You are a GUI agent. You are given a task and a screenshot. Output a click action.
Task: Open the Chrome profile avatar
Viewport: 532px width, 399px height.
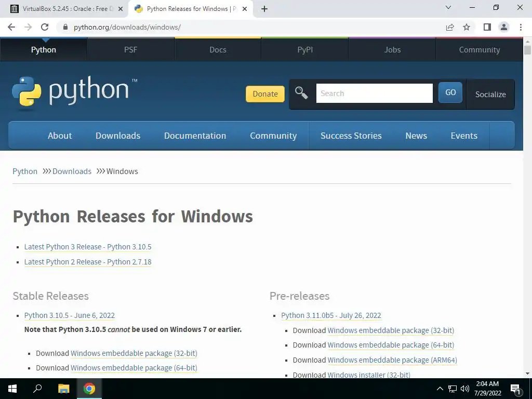[x=504, y=27]
